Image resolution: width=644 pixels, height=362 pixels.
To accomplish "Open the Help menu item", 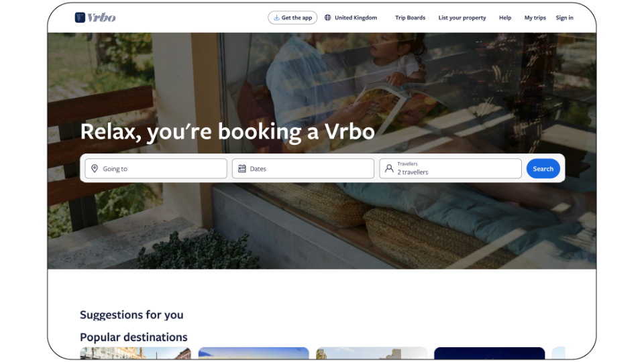I will 504,17.
